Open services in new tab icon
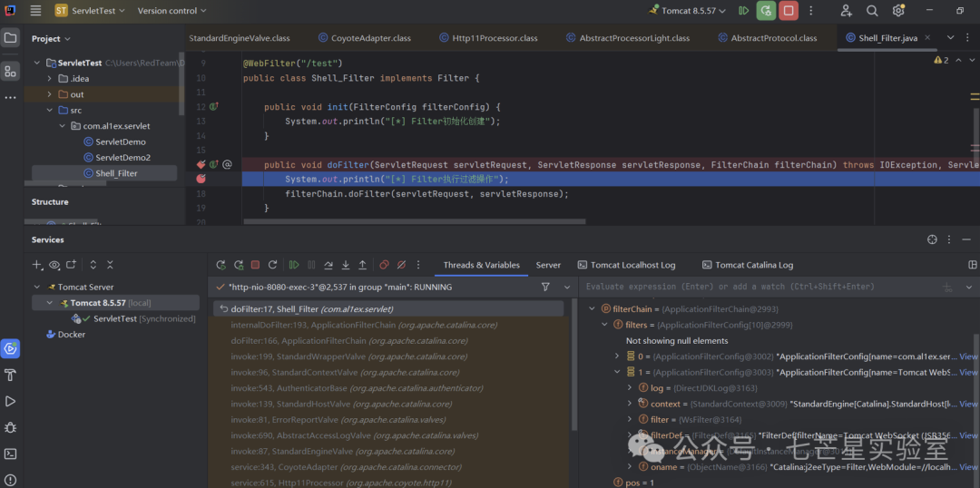Image resolution: width=980 pixels, height=488 pixels. pyautogui.click(x=72, y=265)
